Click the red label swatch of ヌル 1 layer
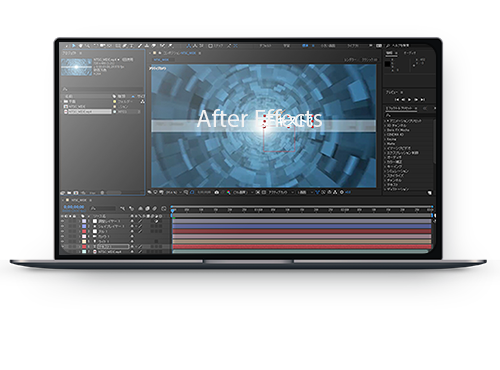The width and height of the screenshot is (500, 370). [x=84, y=231]
